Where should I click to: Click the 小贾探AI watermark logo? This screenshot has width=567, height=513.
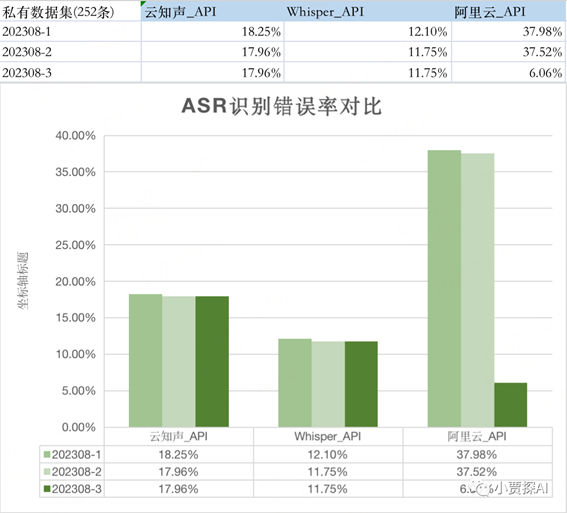tap(512, 488)
